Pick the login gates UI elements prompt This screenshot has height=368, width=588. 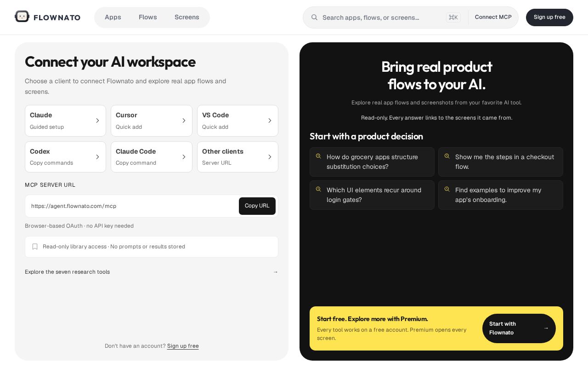tap(372, 195)
